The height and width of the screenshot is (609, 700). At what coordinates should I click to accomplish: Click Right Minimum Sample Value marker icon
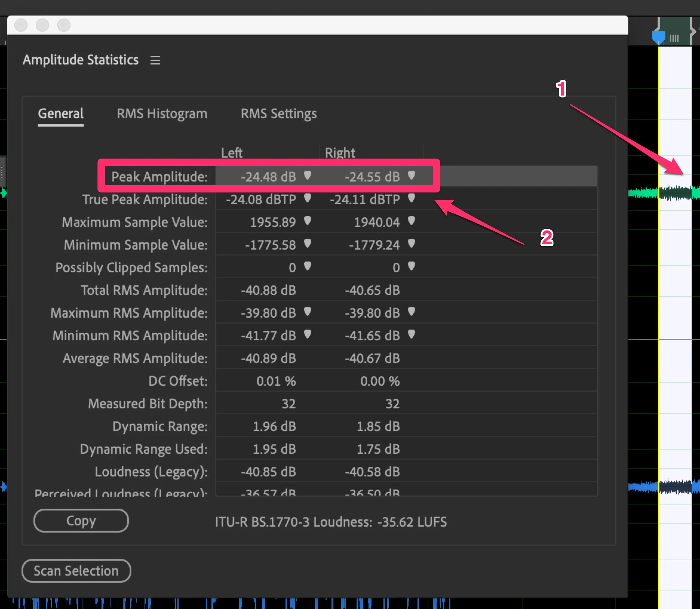pos(411,244)
